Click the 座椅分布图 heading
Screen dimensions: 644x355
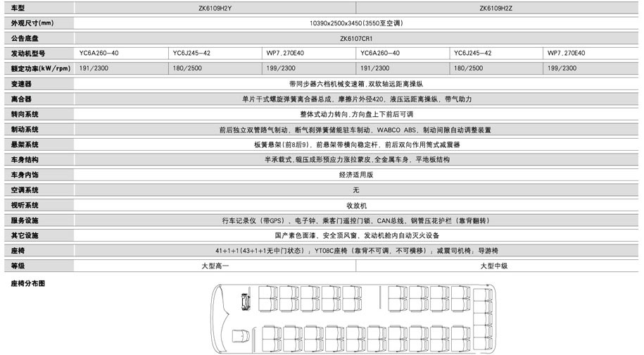28,282
